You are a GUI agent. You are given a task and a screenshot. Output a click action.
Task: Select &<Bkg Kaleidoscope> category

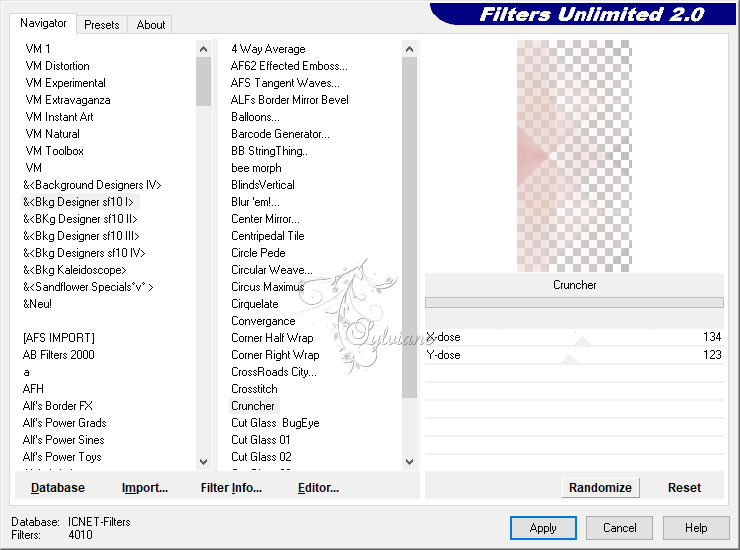(75, 270)
